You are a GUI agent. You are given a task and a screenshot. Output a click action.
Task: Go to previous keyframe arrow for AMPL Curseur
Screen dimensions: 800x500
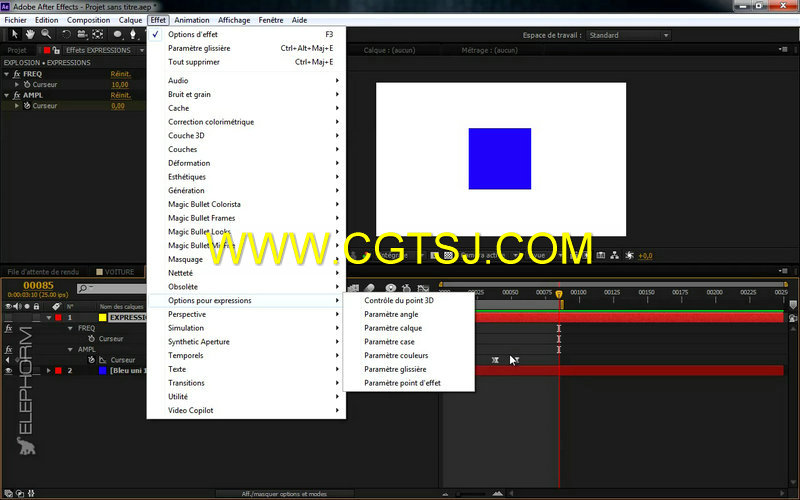pos(7,360)
